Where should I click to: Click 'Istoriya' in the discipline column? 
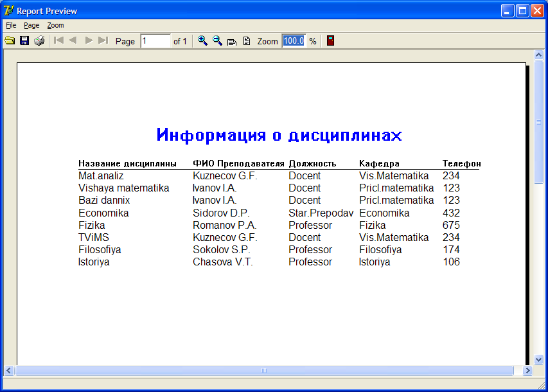point(94,262)
